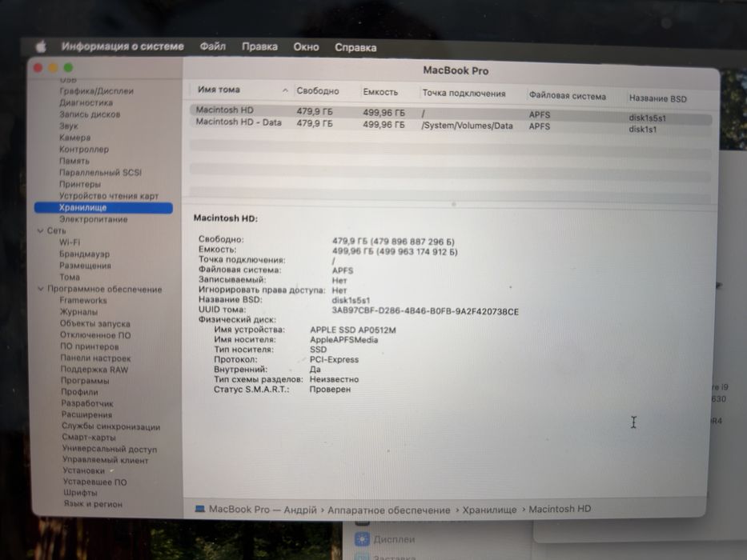Select Брандмауэр under Сеть
This screenshot has width=747, height=560.
click(x=84, y=254)
